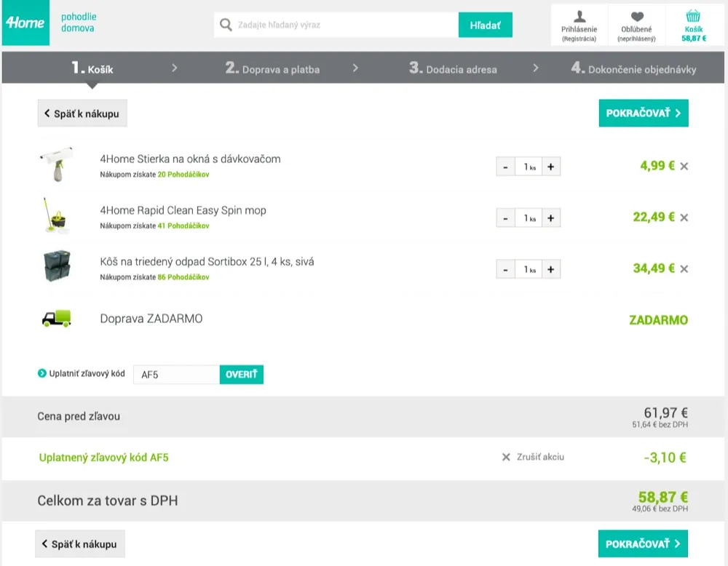
Task: Click arrow icon beside Uplatniť zľavový kód
Action: 41,373
